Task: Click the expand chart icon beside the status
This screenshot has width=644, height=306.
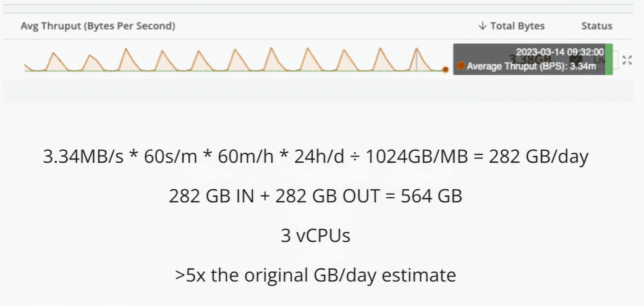Action: pos(627,60)
